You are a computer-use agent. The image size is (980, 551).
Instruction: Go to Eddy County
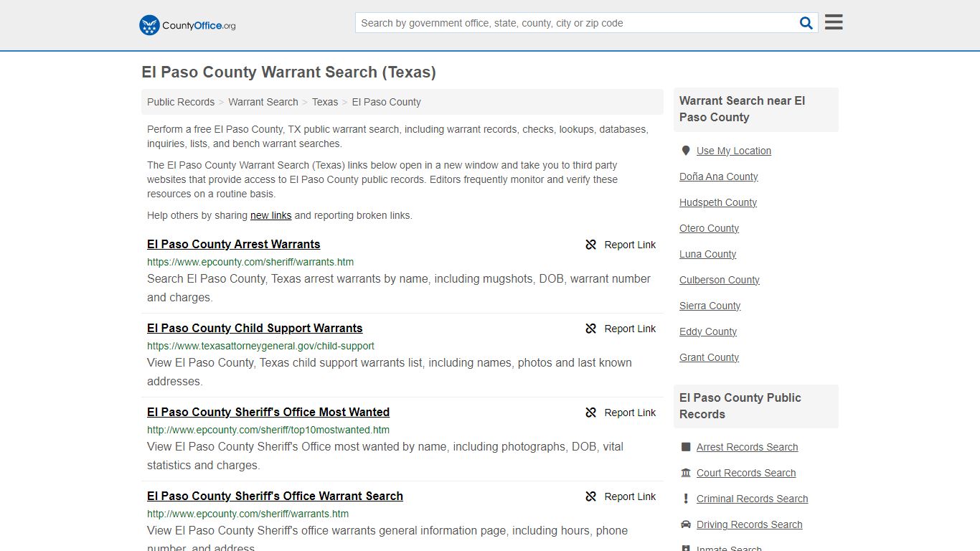[x=708, y=331]
